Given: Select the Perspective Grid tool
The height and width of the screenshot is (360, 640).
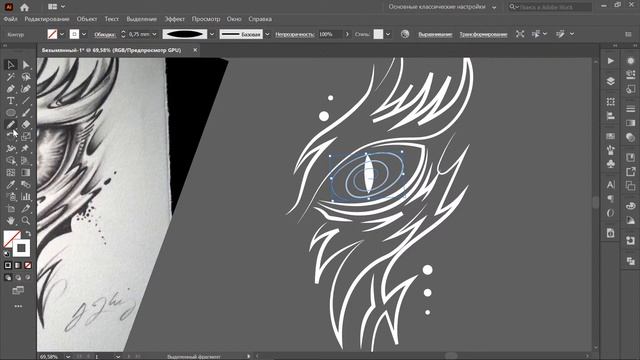Looking at the screenshot, I should pos(26,160).
